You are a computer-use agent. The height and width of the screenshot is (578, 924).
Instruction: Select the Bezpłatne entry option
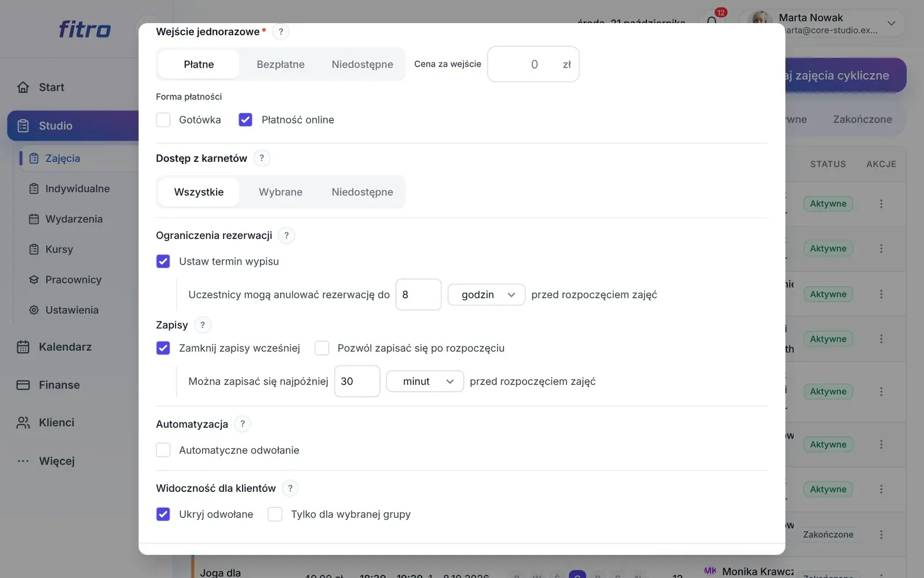pos(281,64)
